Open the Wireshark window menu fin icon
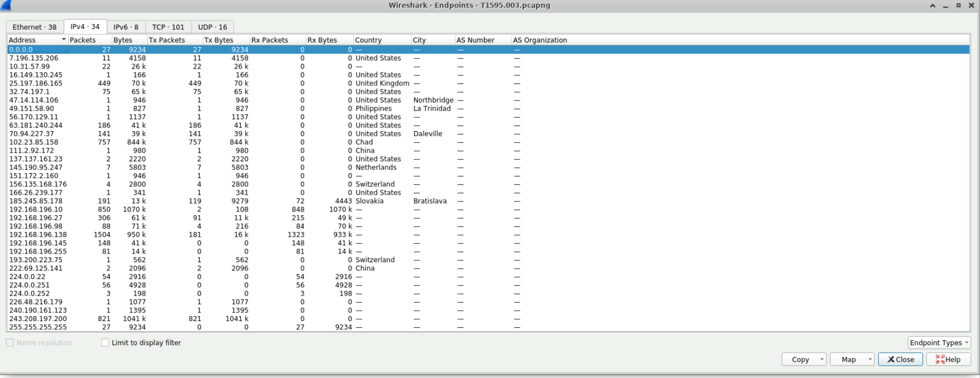The height and width of the screenshot is (378, 980). pos(6,5)
